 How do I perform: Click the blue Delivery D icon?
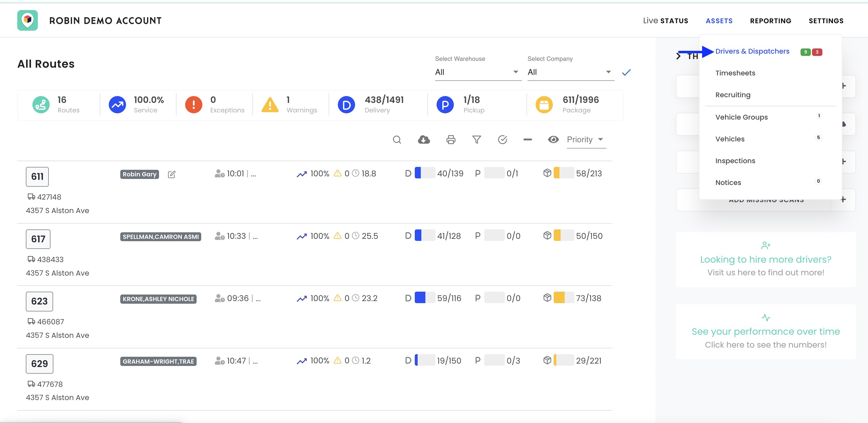346,105
